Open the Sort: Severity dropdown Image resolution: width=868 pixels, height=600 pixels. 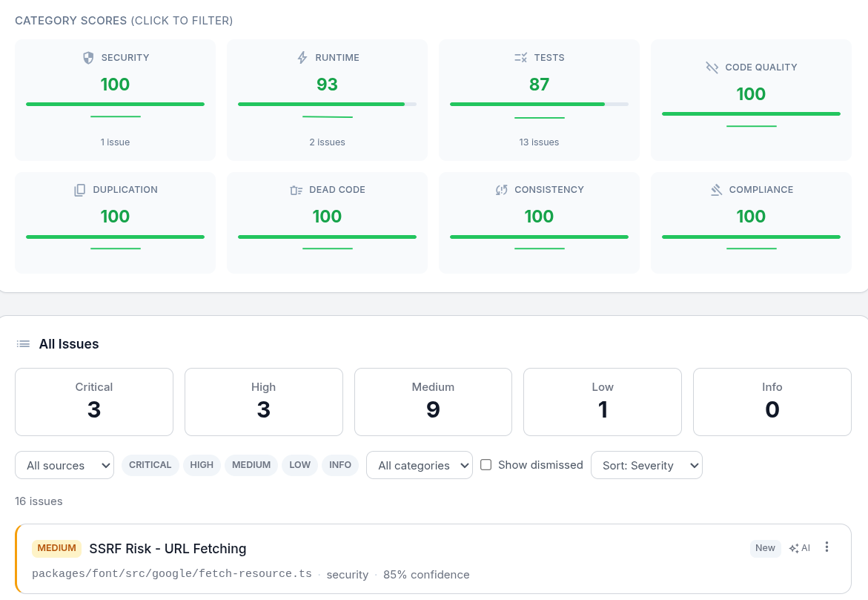pos(646,465)
